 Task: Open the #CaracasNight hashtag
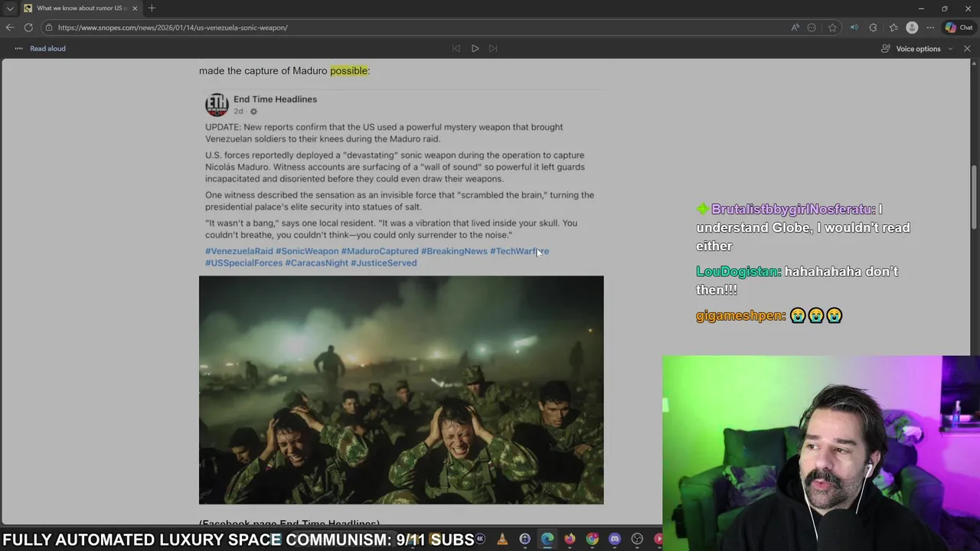pos(317,263)
